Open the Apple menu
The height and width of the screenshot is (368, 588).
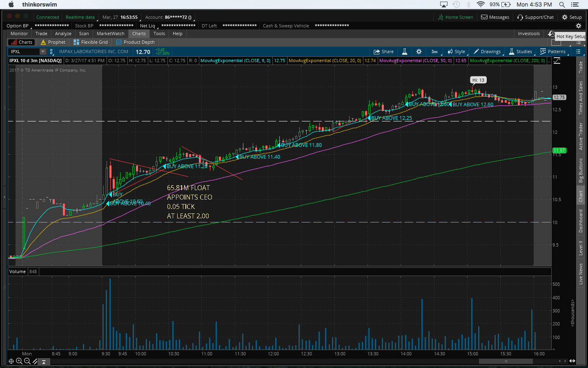(11, 4)
